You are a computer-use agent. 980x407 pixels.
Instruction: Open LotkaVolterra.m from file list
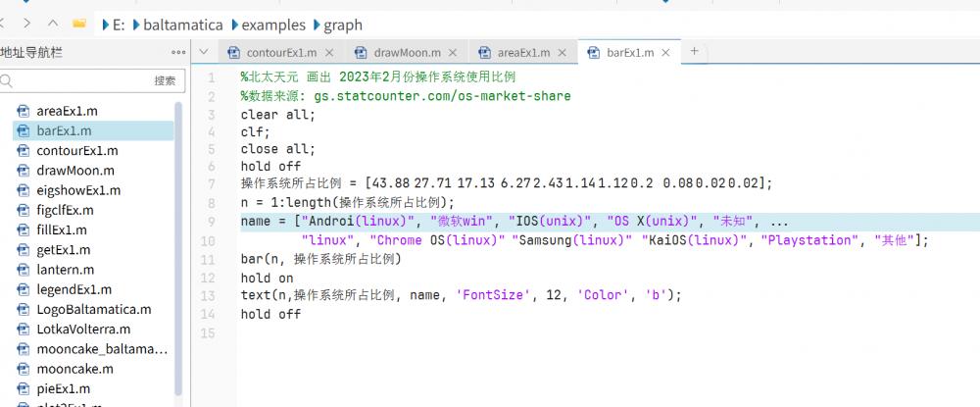click(82, 329)
